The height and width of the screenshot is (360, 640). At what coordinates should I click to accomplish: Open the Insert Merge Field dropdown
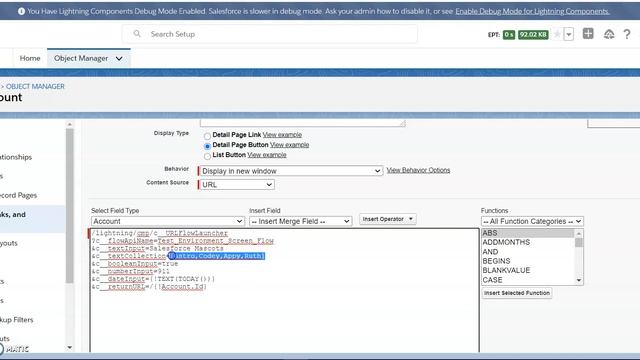pyautogui.click(x=300, y=221)
